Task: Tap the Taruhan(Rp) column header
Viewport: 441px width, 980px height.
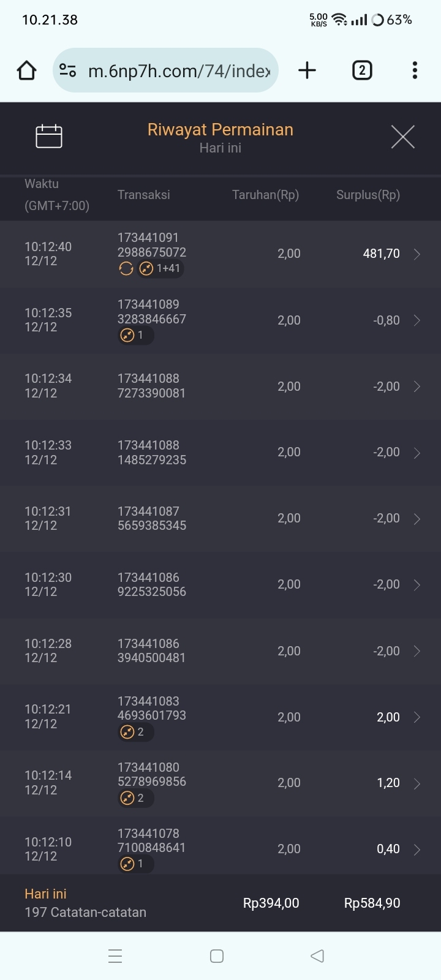Action: [x=265, y=195]
